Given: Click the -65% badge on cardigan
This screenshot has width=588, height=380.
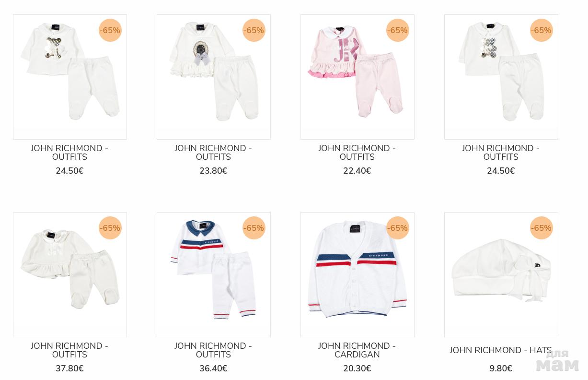Looking at the screenshot, I should (397, 228).
